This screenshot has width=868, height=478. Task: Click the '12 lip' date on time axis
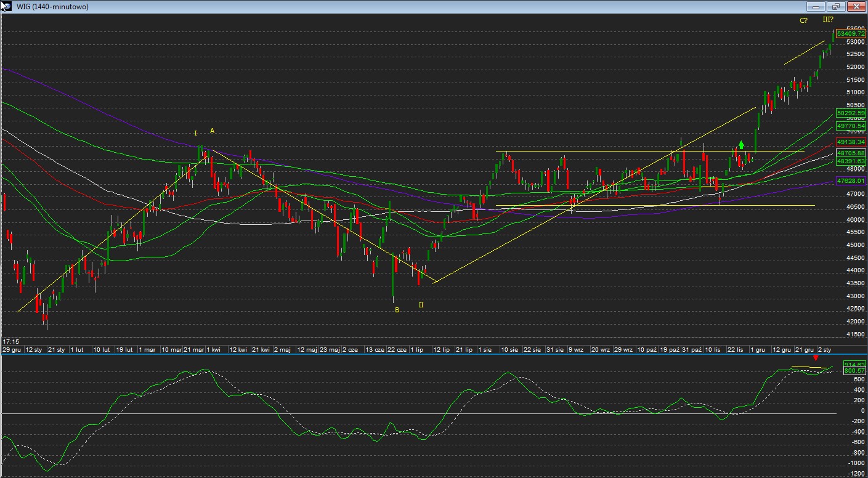[441, 349]
